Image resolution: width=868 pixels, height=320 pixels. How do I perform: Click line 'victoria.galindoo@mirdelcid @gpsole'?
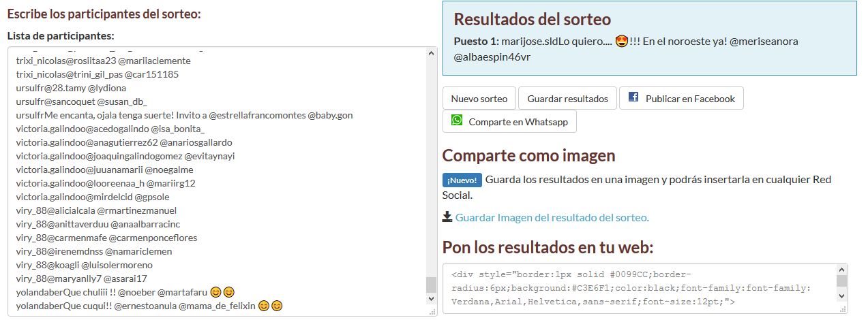[x=93, y=197]
